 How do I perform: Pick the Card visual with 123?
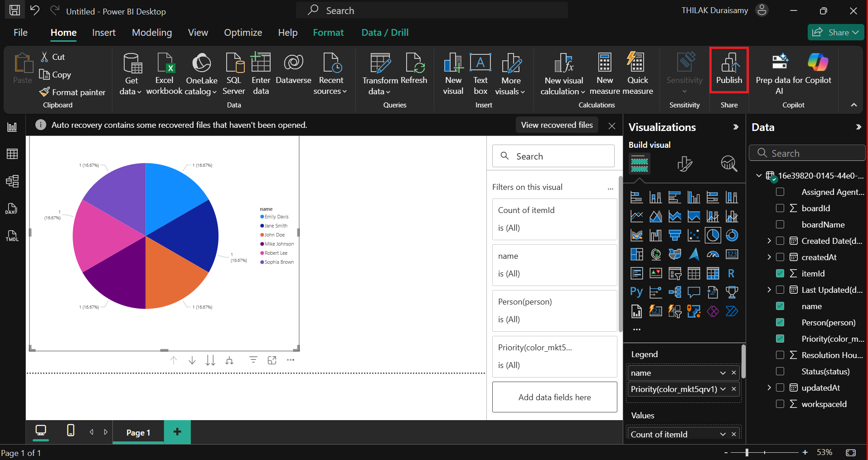tap(732, 254)
